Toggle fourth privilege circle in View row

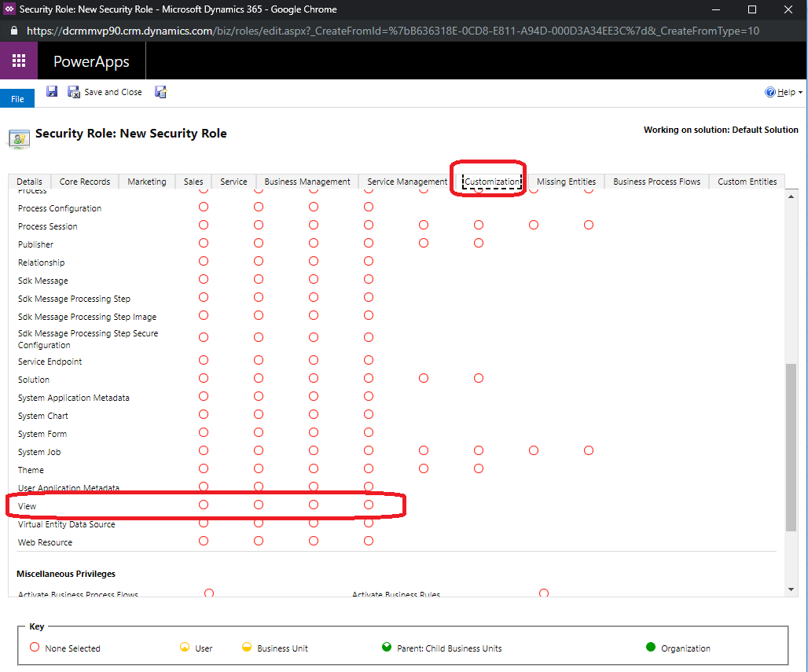pyautogui.click(x=369, y=505)
